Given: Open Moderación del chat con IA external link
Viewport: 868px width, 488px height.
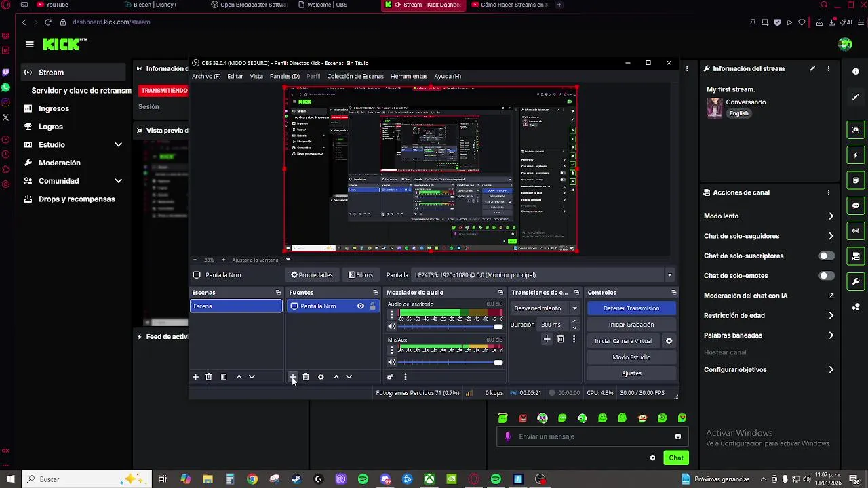Looking at the screenshot, I should (x=831, y=296).
